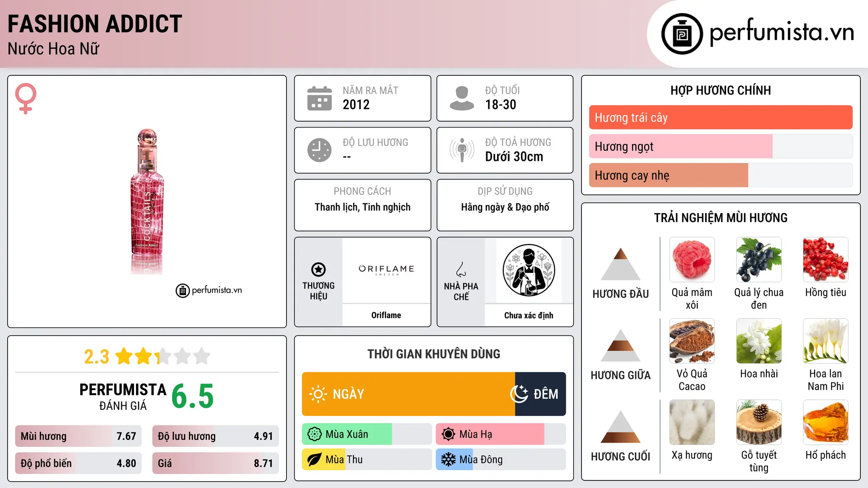Click the Độ lưu hương 4.91 score bar
This screenshot has height=488, width=868.
point(215,436)
